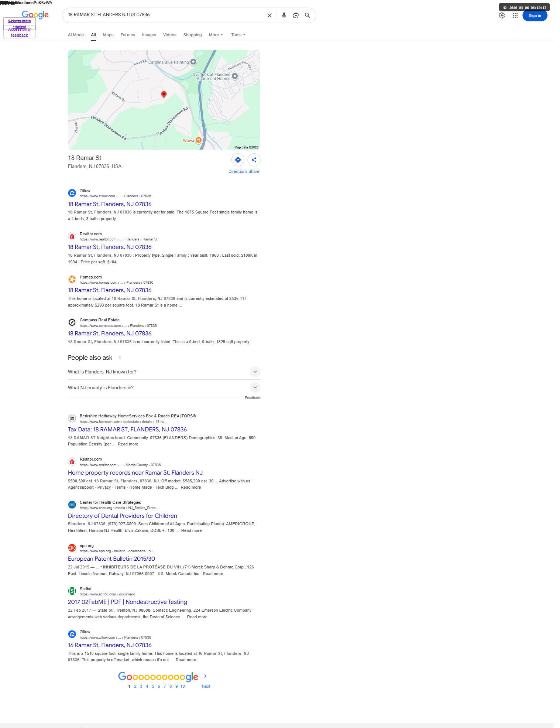Expand 'What NJ county is Flanders in?'
560x728 pixels.
[164, 387]
